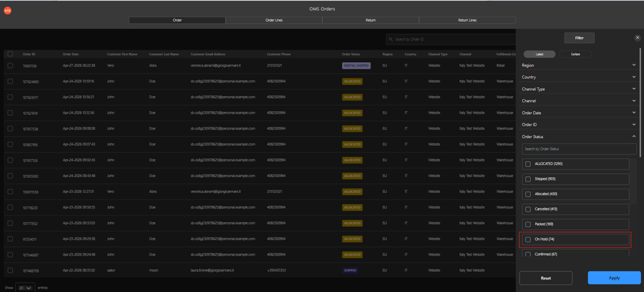Select the row checkbox for order 101807916
644x292 pixels.
(x=10, y=144)
